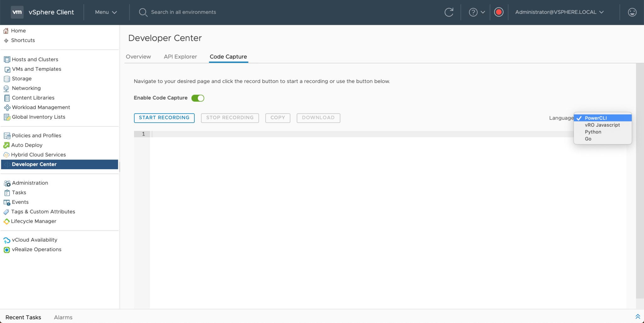Expand the help menu chevron
The width and height of the screenshot is (644, 323).
click(x=483, y=12)
